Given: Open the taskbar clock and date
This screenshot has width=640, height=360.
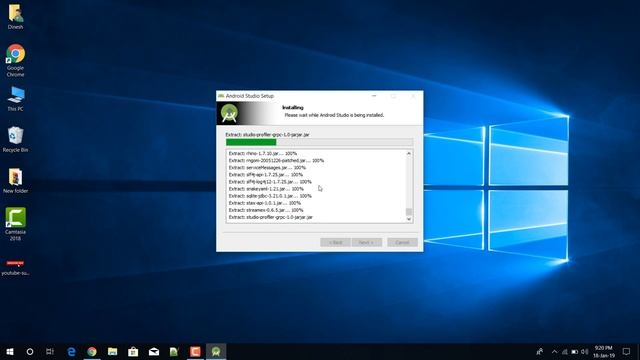Looking at the screenshot, I should coord(604,351).
